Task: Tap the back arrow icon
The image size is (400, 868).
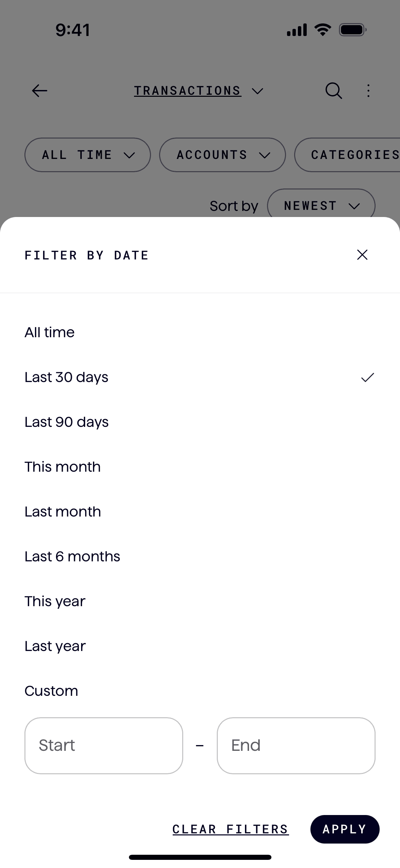Action: click(39, 91)
